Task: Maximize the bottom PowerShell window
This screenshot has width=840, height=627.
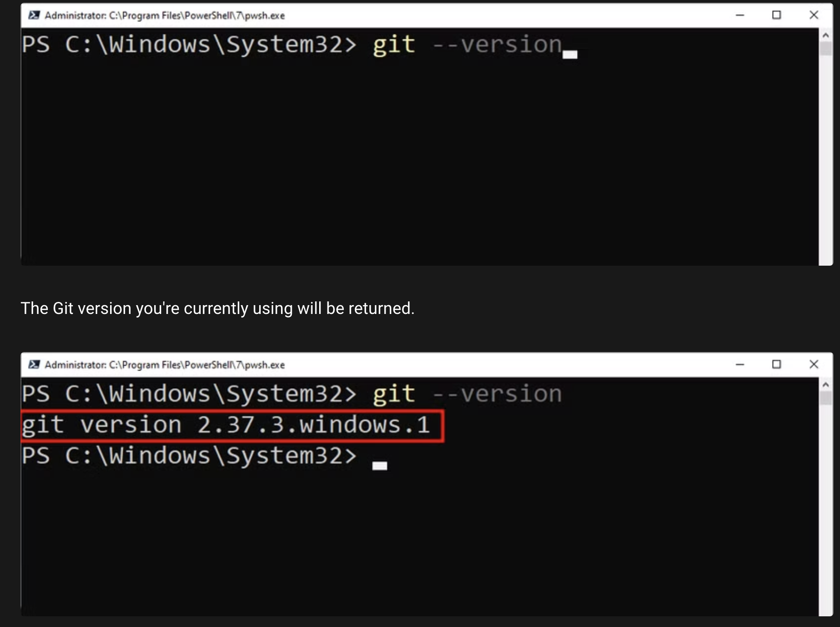Action: [776, 365]
